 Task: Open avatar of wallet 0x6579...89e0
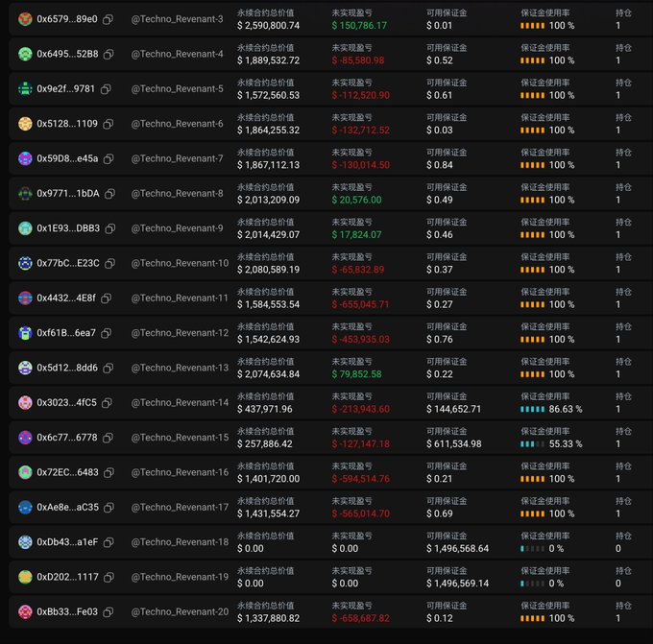click(x=25, y=19)
